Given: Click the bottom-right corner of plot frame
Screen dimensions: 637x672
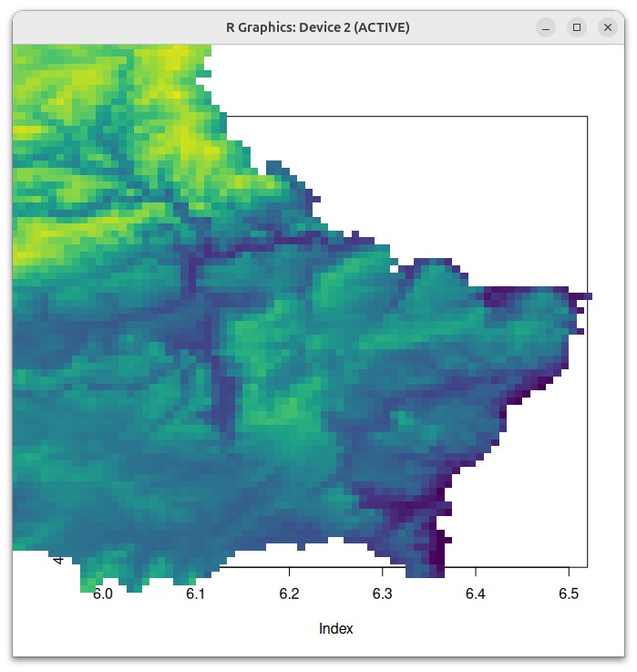Looking at the screenshot, I should pyautogui.click(x=587, y=567).
